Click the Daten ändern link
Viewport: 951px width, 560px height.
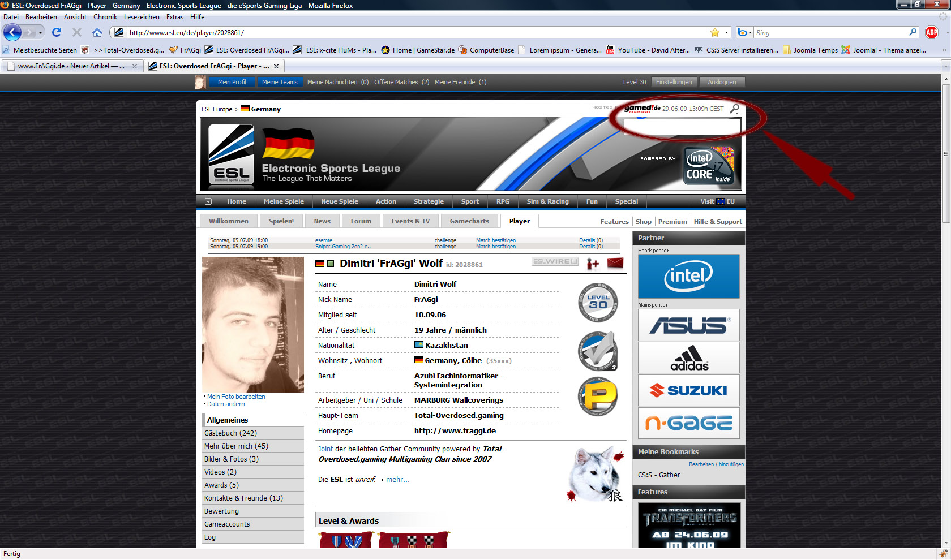click(x=226, y=404)
